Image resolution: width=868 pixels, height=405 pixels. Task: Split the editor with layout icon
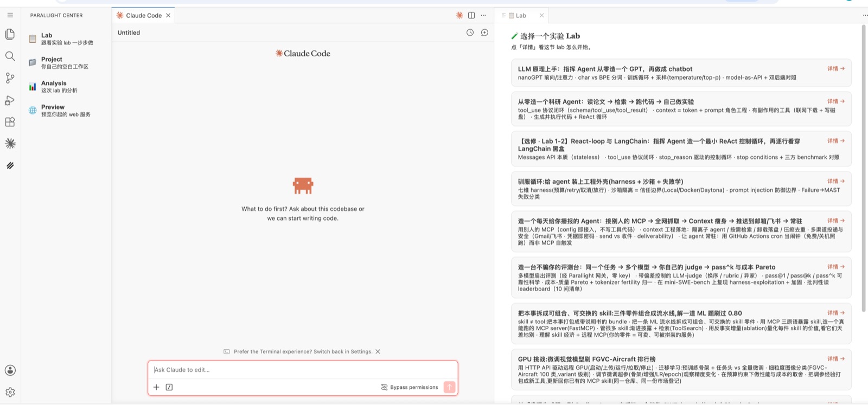(x=471, y=15)
